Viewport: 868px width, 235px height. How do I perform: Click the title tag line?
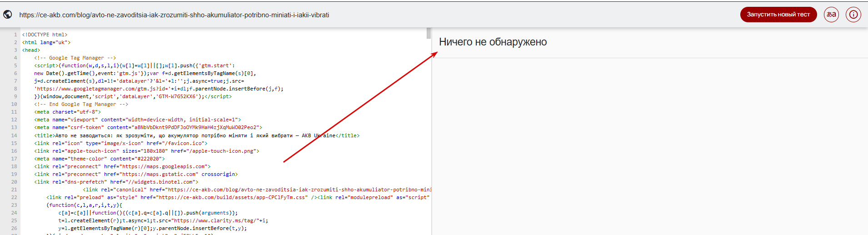[197, 135]
